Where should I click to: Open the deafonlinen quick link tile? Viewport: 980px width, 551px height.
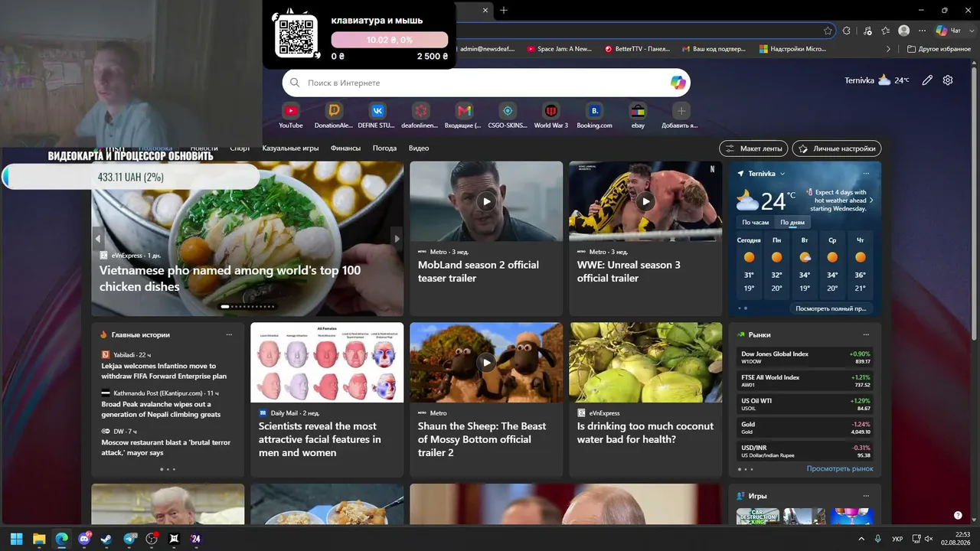(420, 115)
